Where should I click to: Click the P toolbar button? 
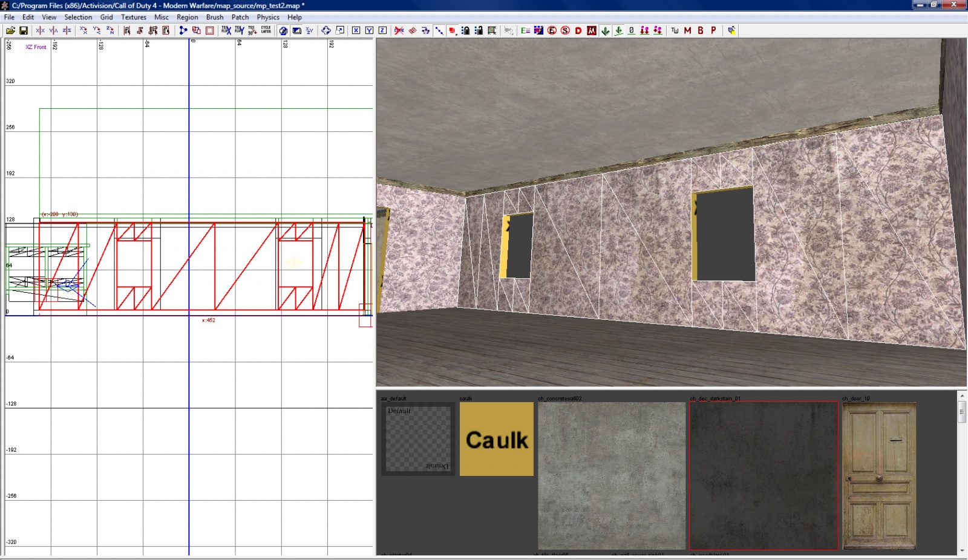pyautogui.click(x=713, y=30)
